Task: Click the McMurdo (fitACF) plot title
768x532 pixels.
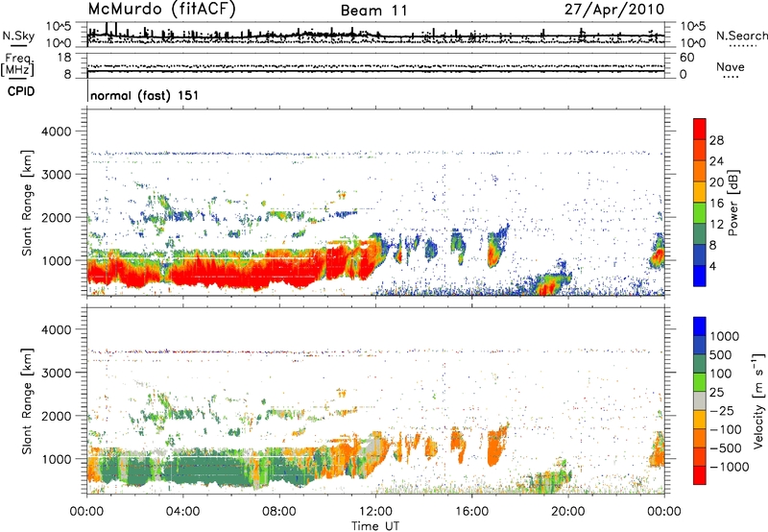Action: [x=161, y=10]
